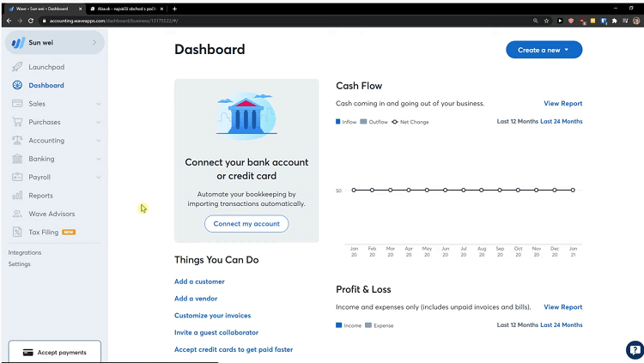
Task: Toggle Outflow legend in Cash Flow
Action: click(x=374, y=122)
